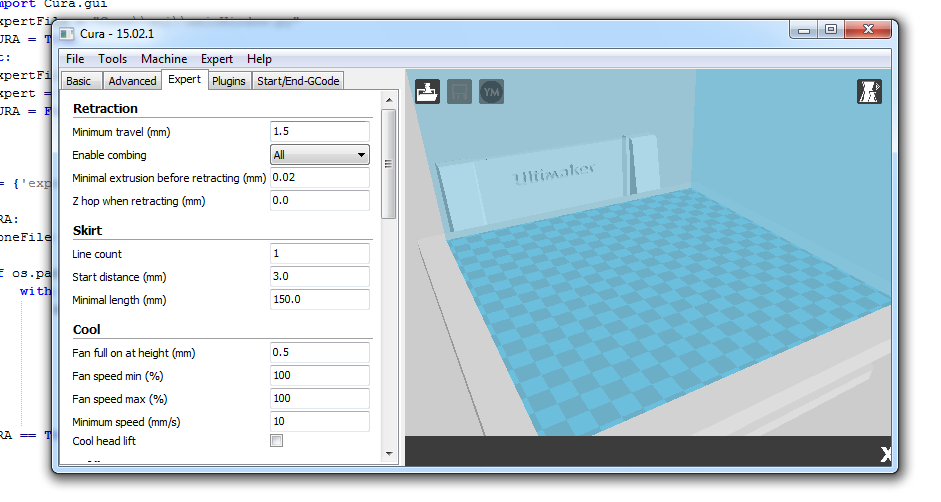This screenshot has height=502, width=941.
Task: Open the Expert menu
Action: 217,59
